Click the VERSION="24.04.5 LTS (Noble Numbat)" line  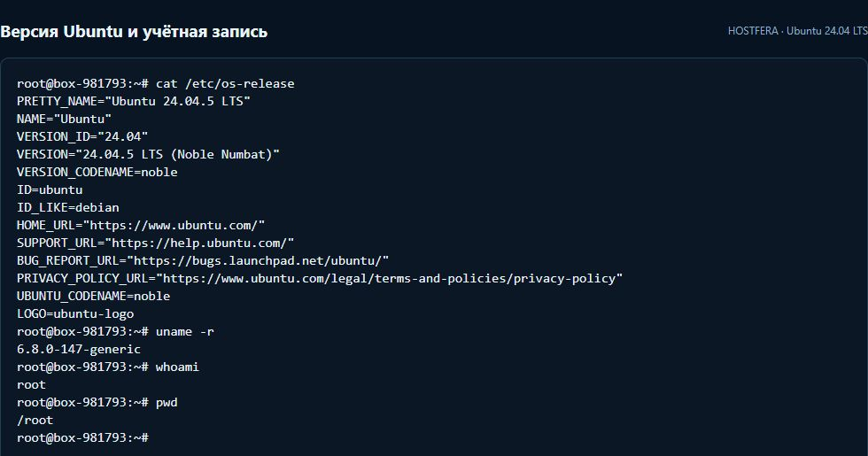(x=148, y=154)
